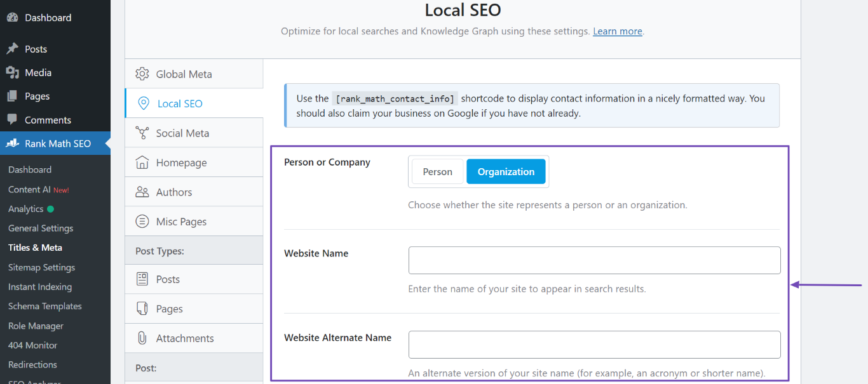Click the Posts document icon under Post Types
The height and width of the screenshot is (384, 868).
click(142, 279)
